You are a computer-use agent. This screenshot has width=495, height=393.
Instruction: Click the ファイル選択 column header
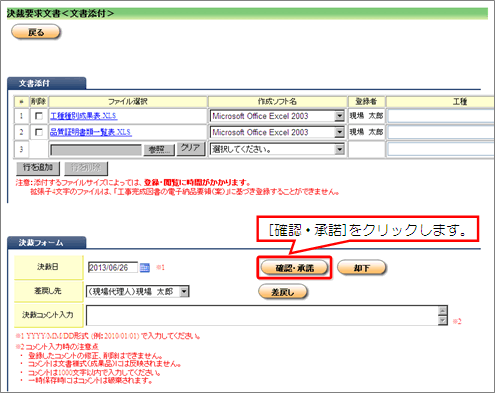coord(128,102)
